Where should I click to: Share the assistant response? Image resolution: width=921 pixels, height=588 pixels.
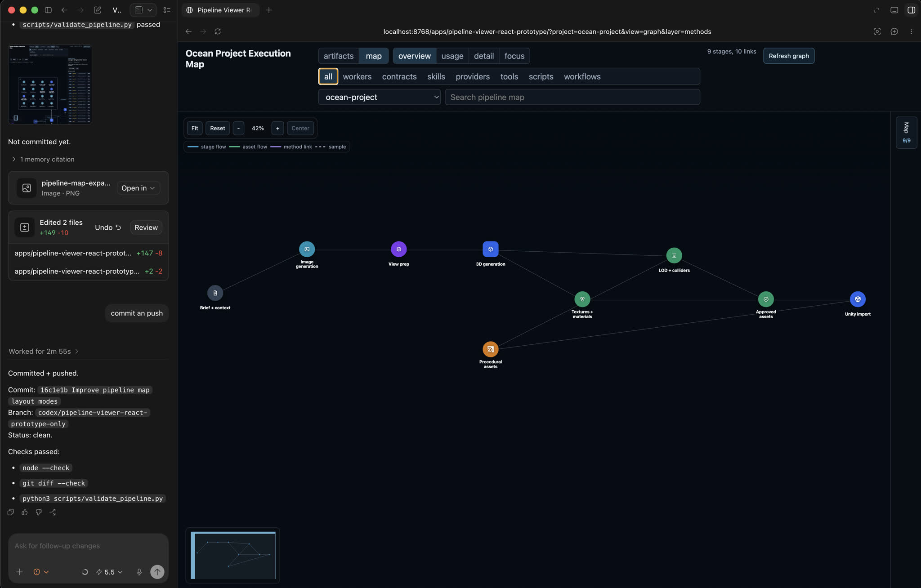tap(53, 512)
